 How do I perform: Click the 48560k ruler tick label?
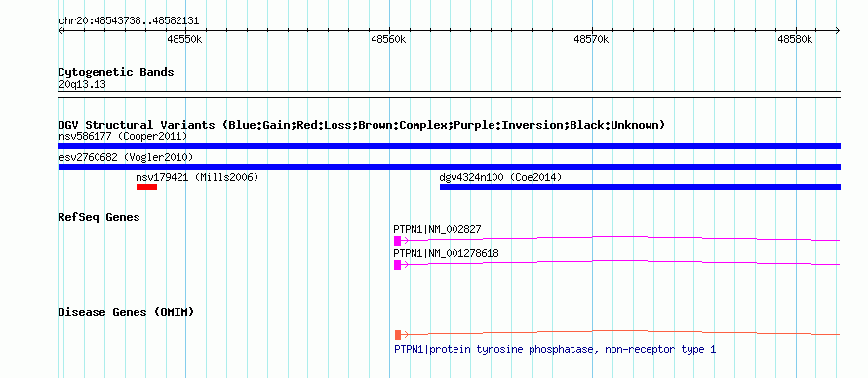point(388,39)
